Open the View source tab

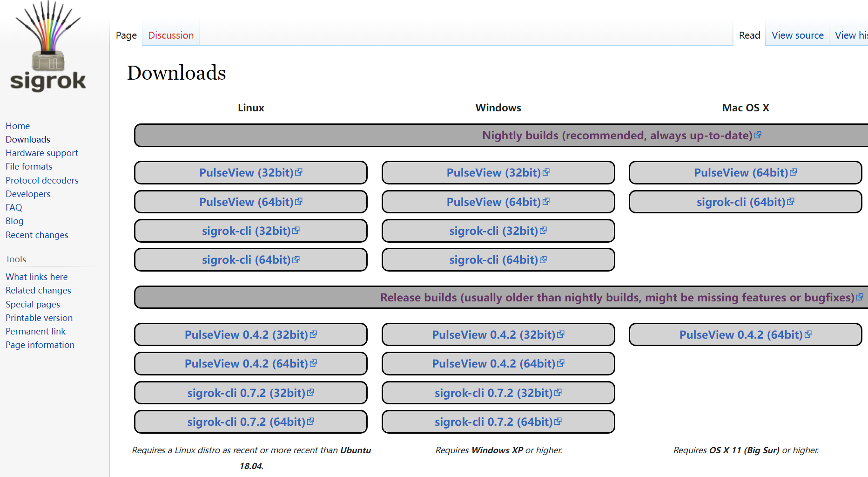coord(797,35)
